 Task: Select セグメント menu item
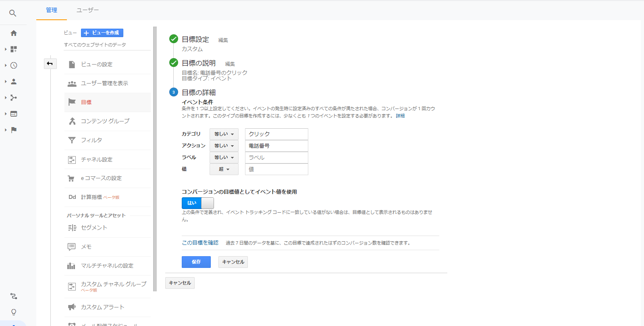click(108, 228)
